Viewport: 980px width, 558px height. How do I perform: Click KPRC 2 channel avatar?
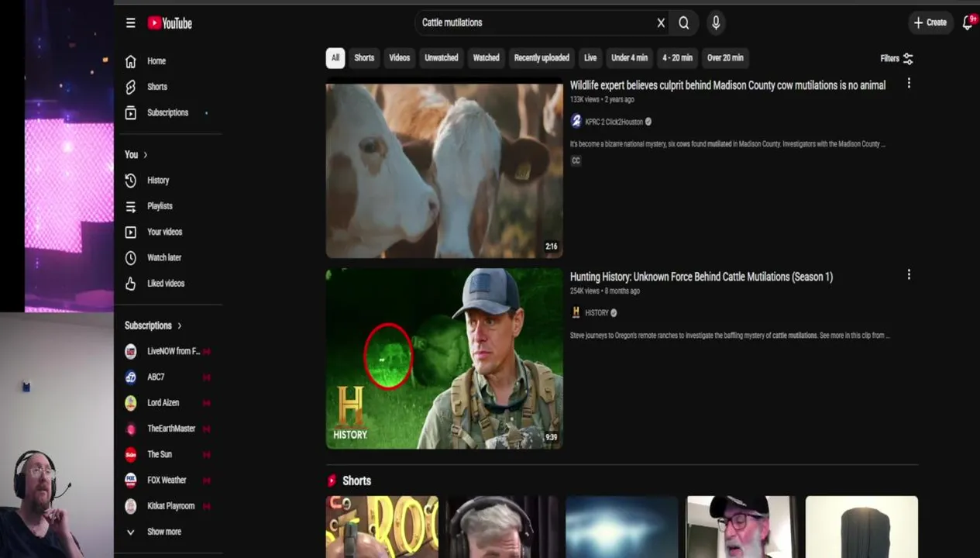(x=576, y=121)
